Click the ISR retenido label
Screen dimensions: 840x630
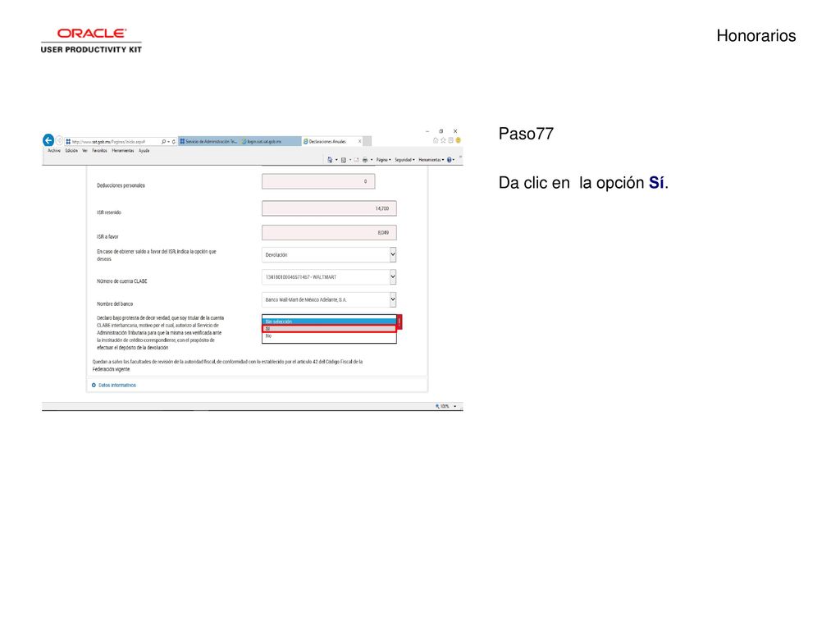[109, 212]
